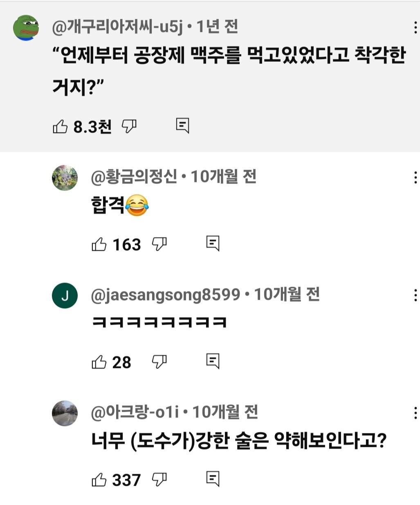Reply to jaesangsong8599's comment
Viewport: 420px width, 505px height.
click(x=213, y=361)
